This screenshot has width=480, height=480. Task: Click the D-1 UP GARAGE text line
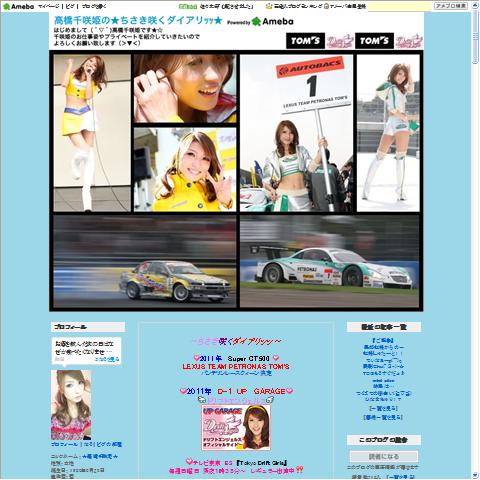click(x=236, y=391)
